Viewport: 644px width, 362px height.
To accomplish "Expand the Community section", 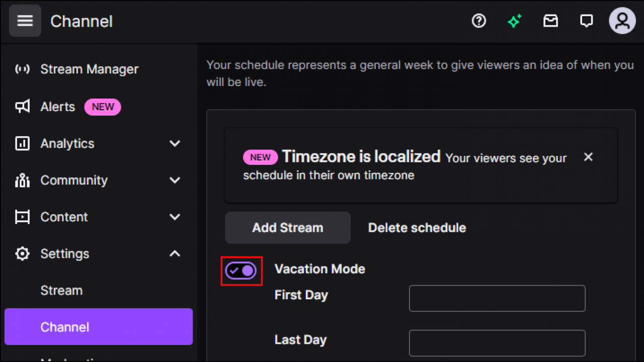I will click(175, 180).
